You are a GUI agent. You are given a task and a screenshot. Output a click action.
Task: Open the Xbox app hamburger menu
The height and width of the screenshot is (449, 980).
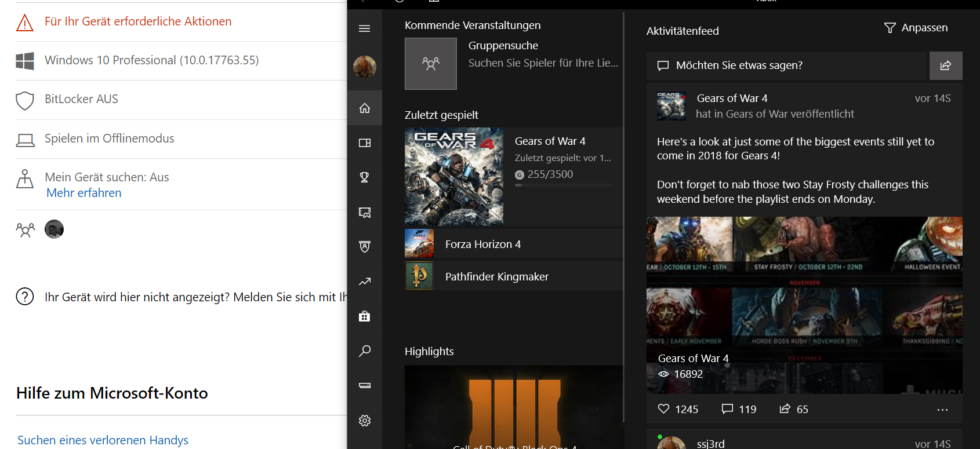[x=365, y=28]
